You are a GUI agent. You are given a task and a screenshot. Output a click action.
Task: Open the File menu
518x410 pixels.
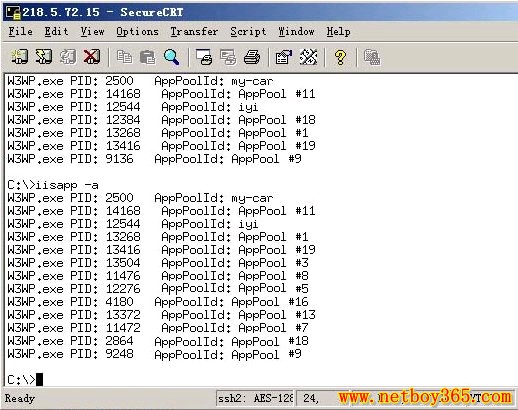[21, 32]
